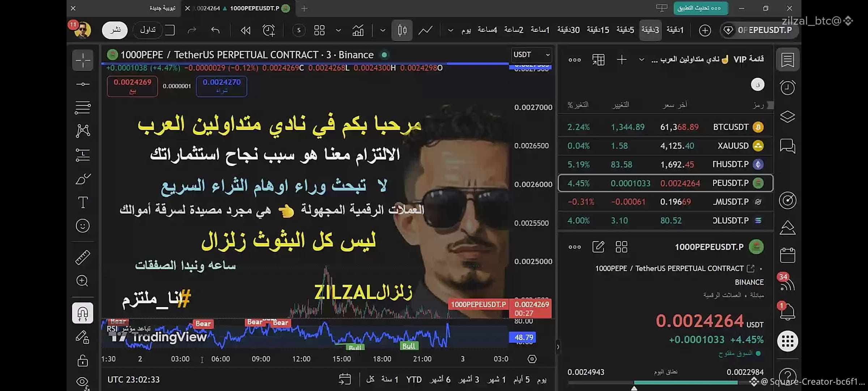Open the emoji icons tool
Image resolution: width=868 pixels, height=391 pixels.
[83, 226]
